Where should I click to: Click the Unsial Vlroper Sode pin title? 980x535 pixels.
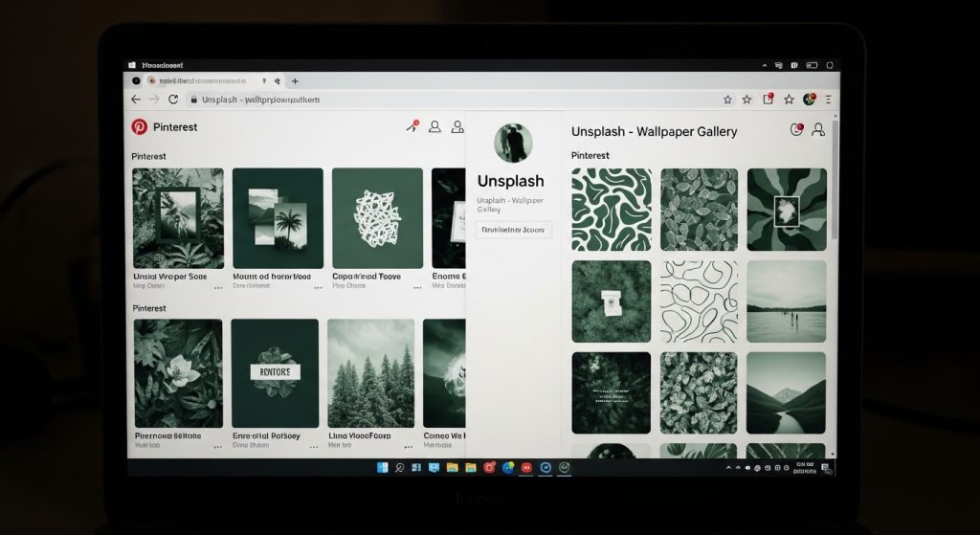(x=170, y=277)
